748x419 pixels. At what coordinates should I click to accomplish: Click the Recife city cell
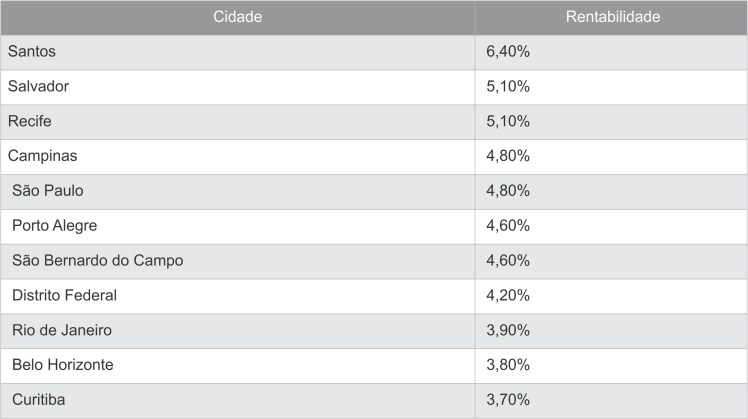point(29,122)
